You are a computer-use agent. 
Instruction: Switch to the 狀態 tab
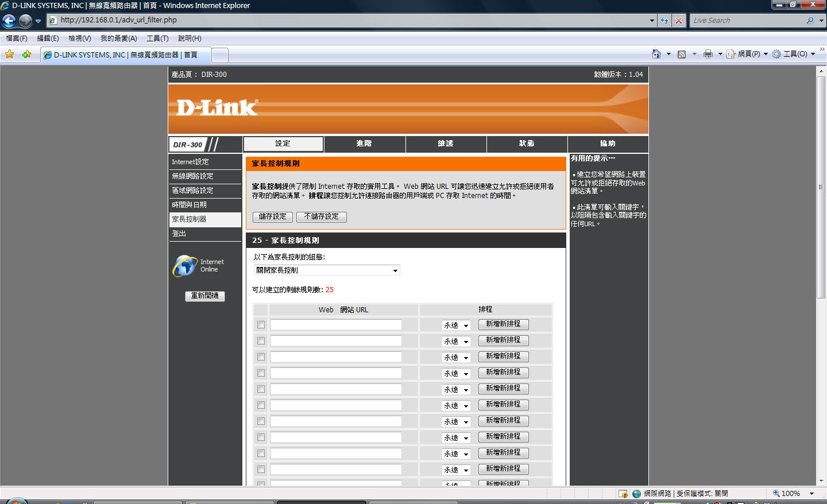[x=527, y=144]
